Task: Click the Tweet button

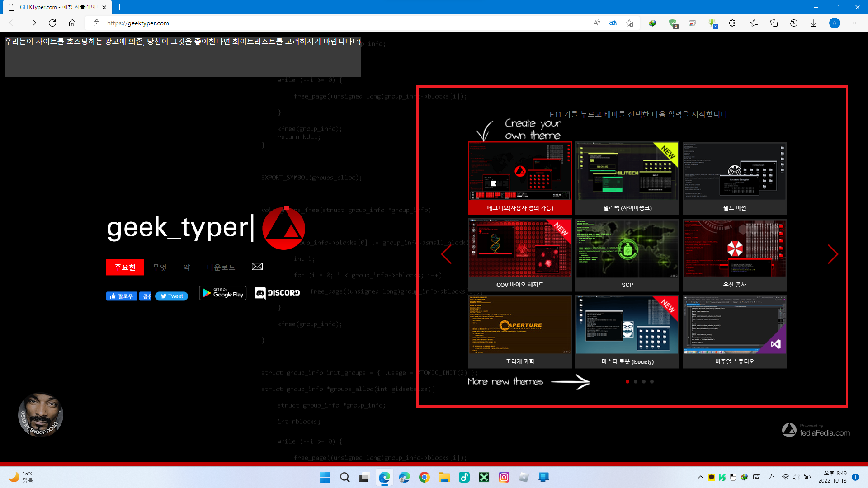Action: [171, 296]
